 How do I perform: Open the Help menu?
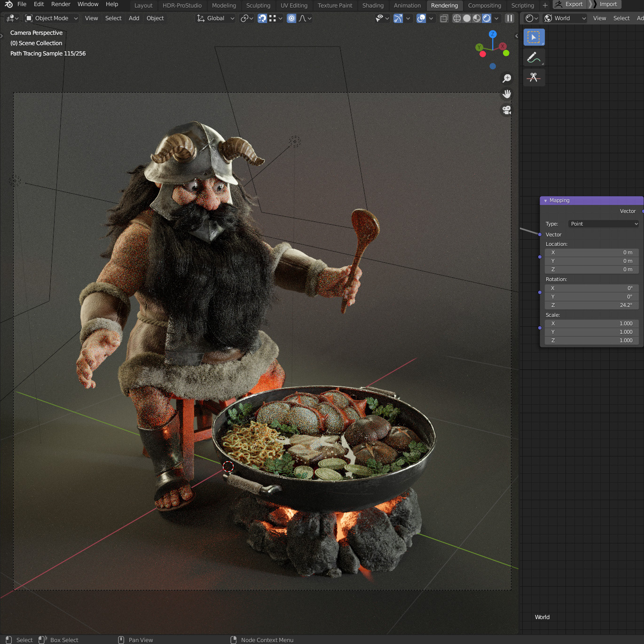coord(112,4)
